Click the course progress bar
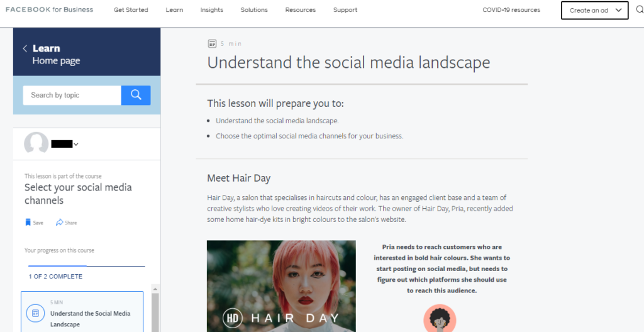The height and width of the screenshot is (332, 644). coord(87,266)
